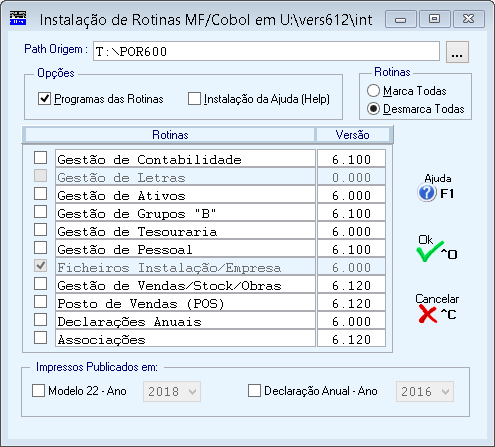495x447 pixels.
Task: Maximize the installation window
Action: [434, 19]
